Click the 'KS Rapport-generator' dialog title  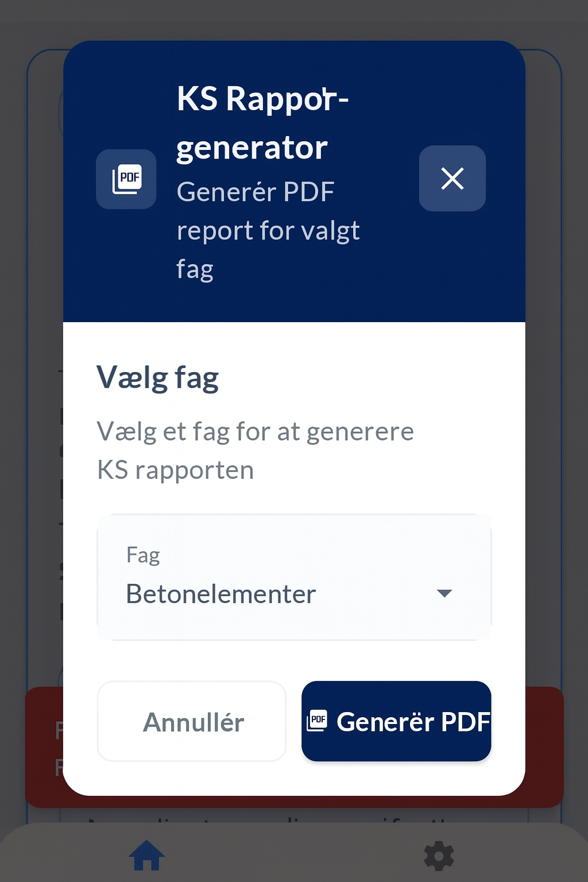(x=262, y=123)
